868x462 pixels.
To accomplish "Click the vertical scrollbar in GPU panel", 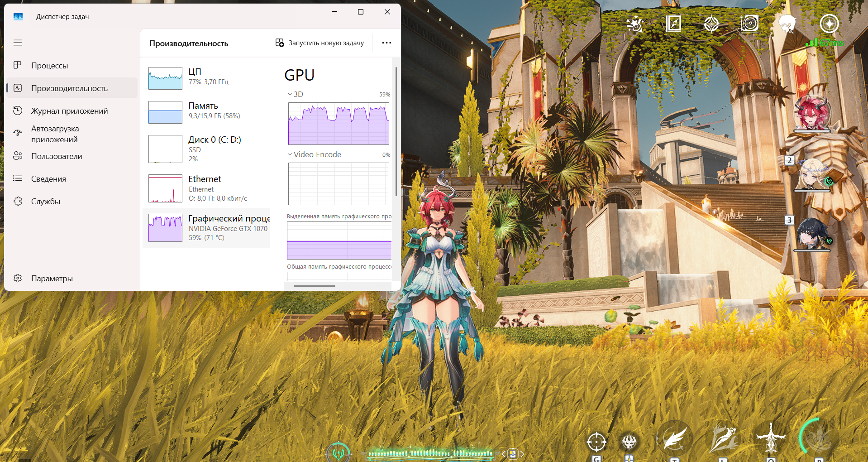I will tap(396, 131).
